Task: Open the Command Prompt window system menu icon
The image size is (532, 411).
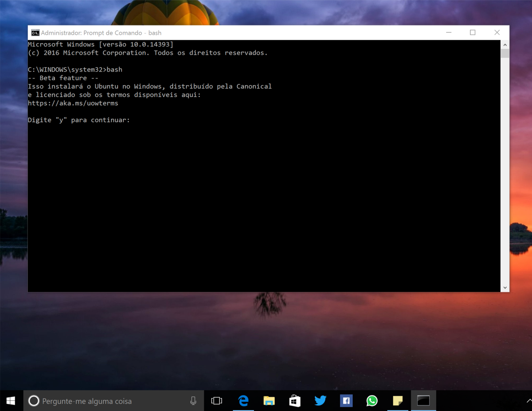Action: click(35, 33)
